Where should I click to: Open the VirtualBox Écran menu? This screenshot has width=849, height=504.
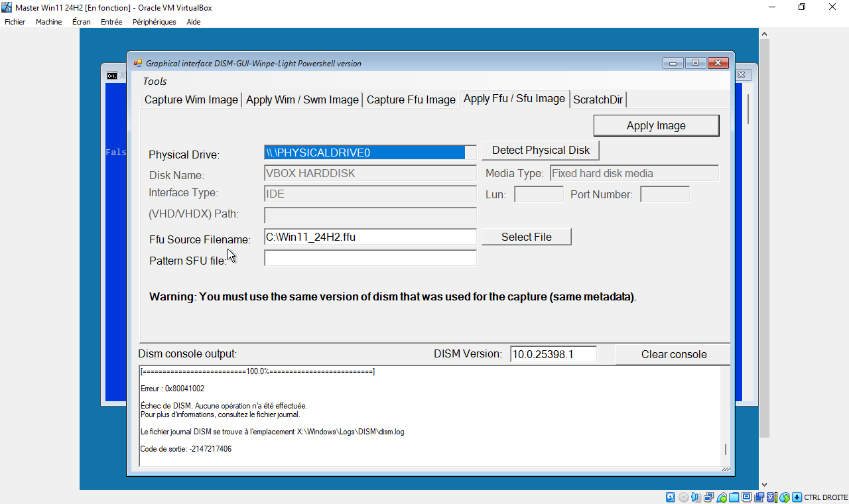click(81, 22)
